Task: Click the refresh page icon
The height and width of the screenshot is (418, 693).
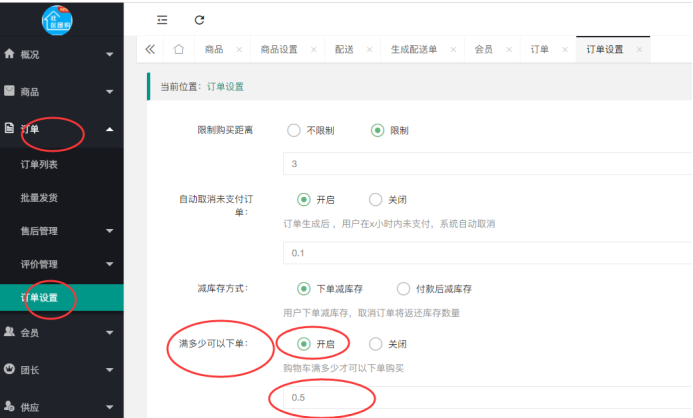Action: coord(199,19)
